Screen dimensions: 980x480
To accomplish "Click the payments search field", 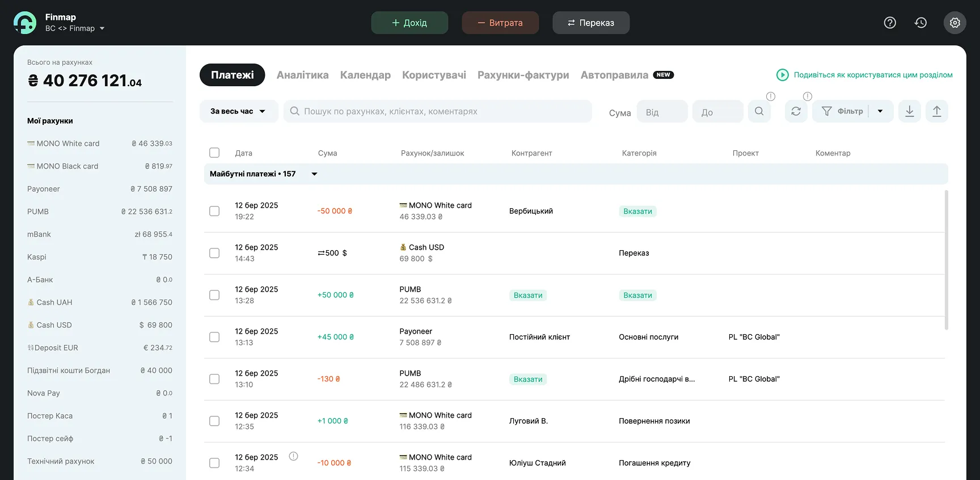I will coord(438,111).
